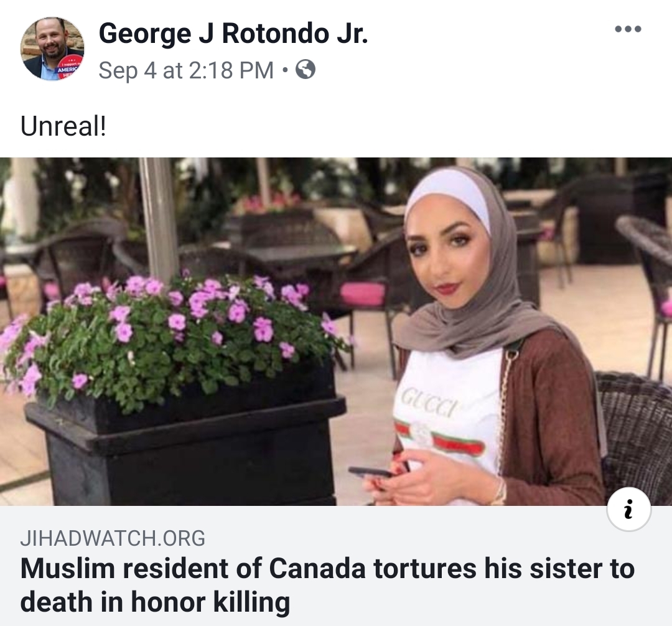
Task: Click the red support badge on the avatar
Action: pyautogui.click(x=67, y=67)
